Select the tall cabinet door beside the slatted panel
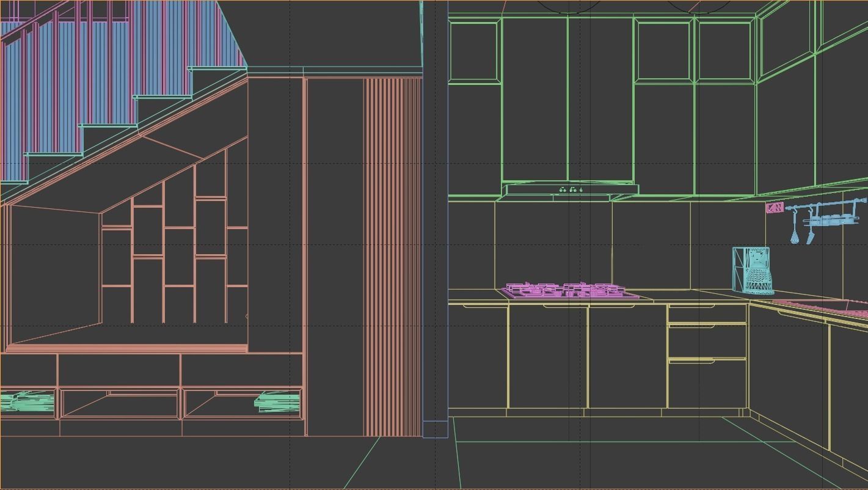Image resolution: width=868 pixels, height=490 pixels. coord(335,257)
